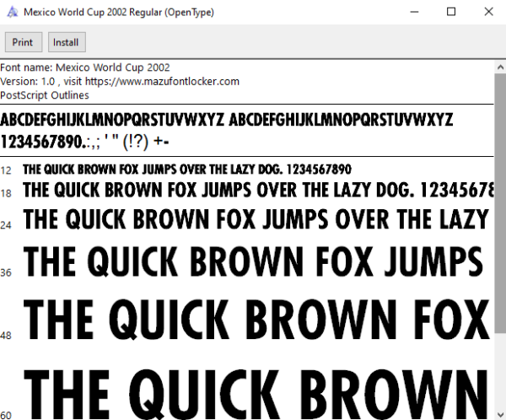Screen dimensions: 506x420
Task: Click the '60' size label
Action: [x=6, y=415]
